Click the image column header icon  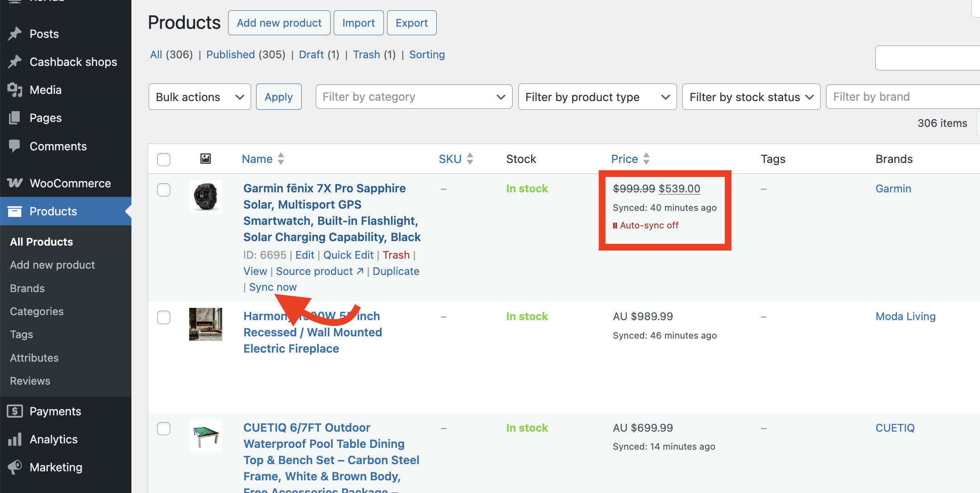[205, 158]
